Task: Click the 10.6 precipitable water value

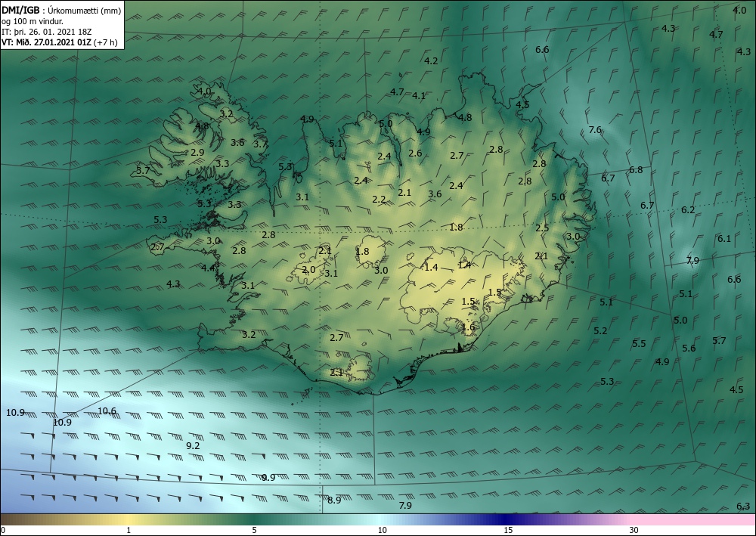Action: click(107, 411)
